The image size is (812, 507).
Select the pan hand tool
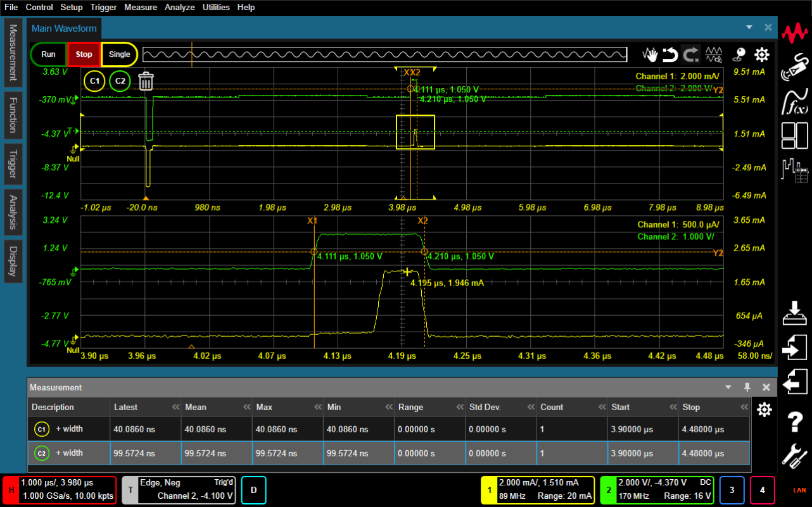tap(650, 54)
